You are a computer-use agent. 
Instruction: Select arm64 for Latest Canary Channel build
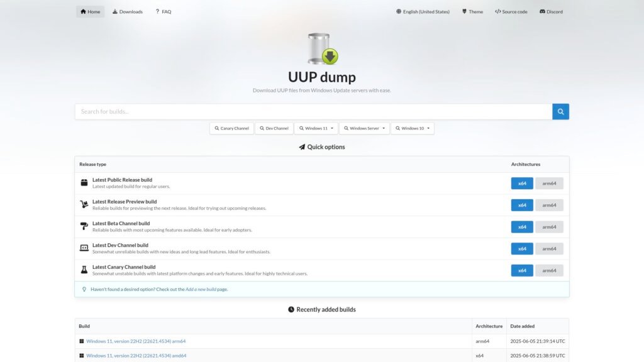(x=549, y=270)
